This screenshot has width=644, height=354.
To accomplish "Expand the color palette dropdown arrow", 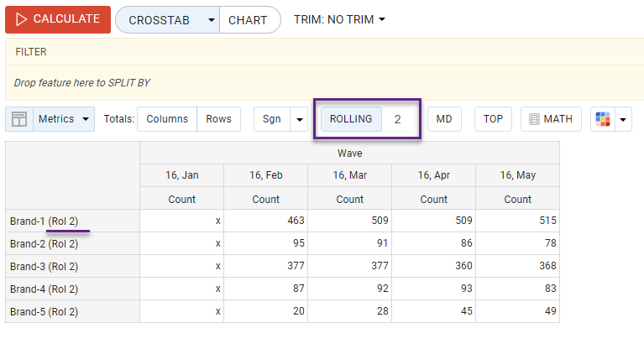I will (x=622, y=119).
